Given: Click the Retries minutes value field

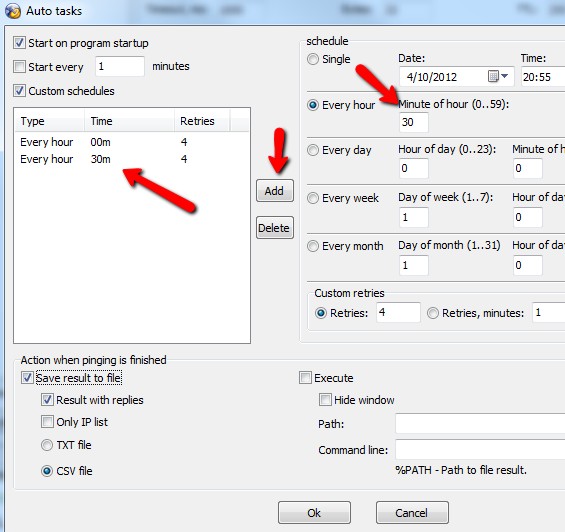Looking at the screenshot, I should tap(549, 312).
